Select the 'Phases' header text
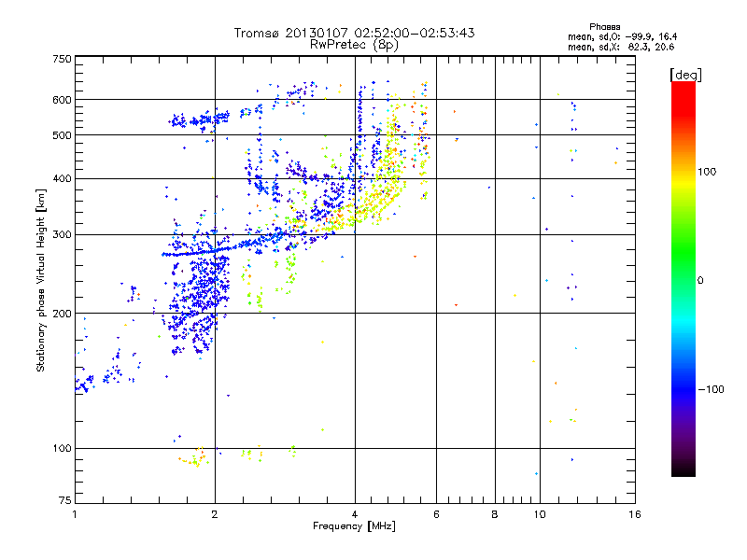747x560 pixels. click(604, 27)
